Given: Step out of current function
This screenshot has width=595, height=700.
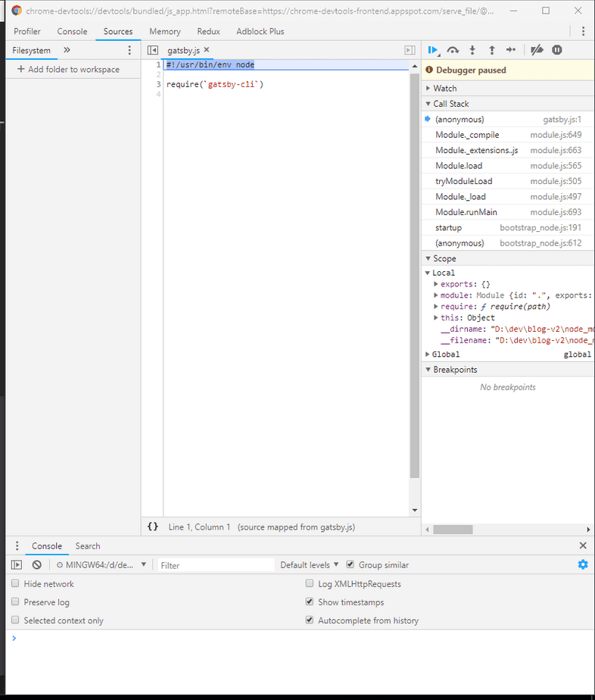Looking at the screenshot, I should point(492,50).
